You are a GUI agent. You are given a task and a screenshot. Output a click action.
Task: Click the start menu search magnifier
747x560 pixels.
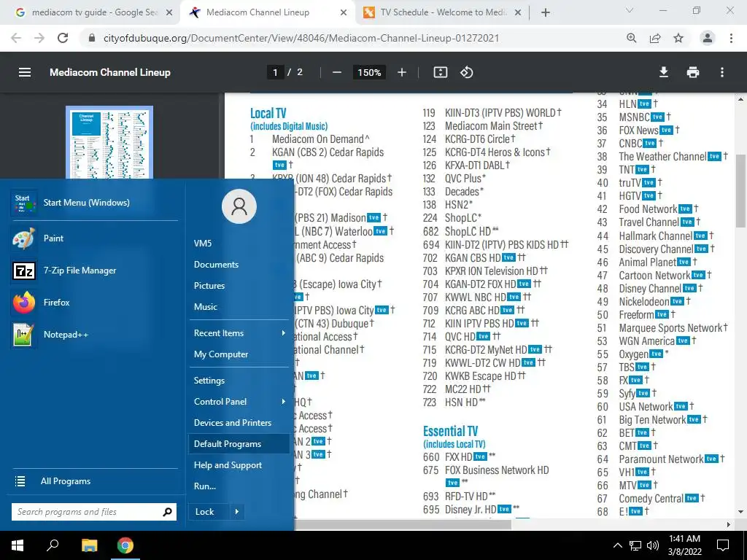click(x=167, y=512)
